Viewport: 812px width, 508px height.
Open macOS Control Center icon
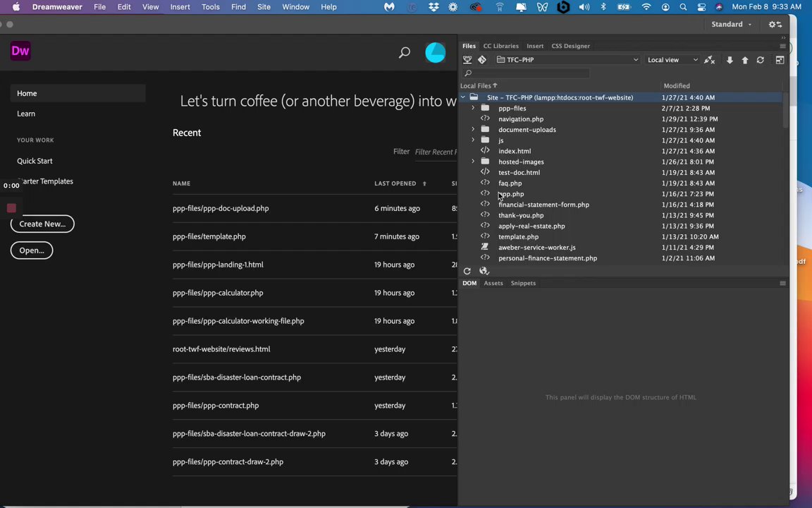(x=701, y=7)
